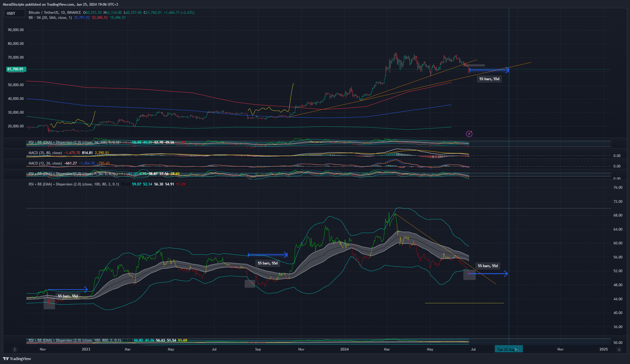Click the 76.00 RSI axis label
Viewport: 630px width, 364px height.
618,188
